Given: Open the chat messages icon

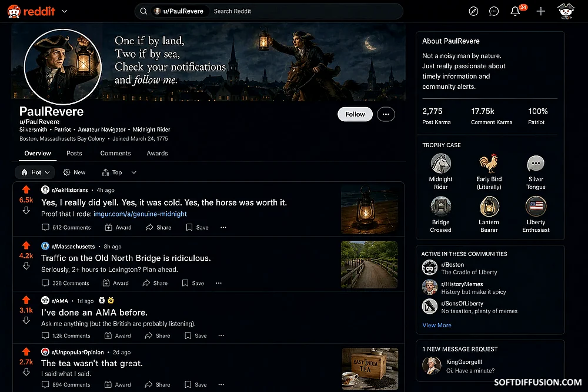Looking at the screenshot, I should pyautogui.click(x=494, y=11).
